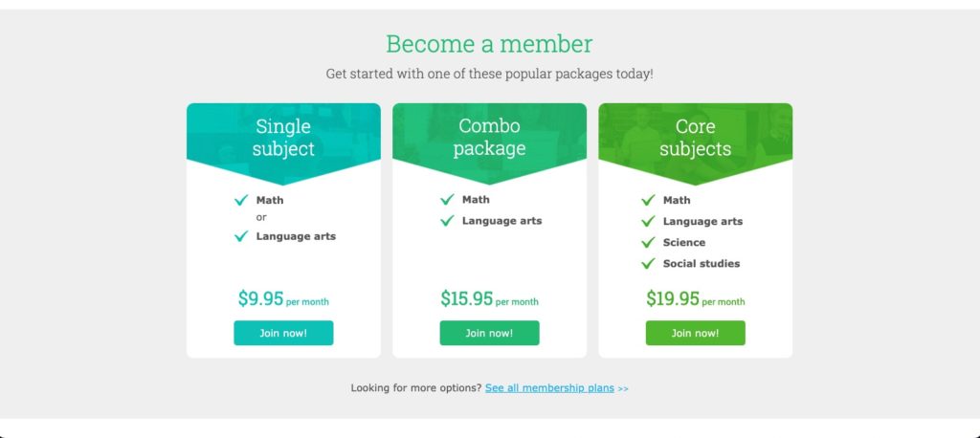Click Language arts checkmark in Combo package card

pyautogui.click(x=447, y=221)
